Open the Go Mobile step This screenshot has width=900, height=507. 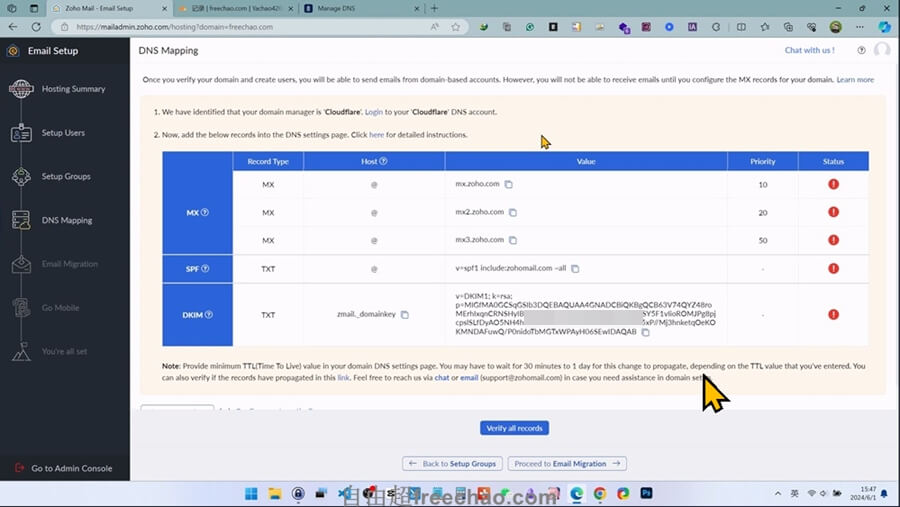[x=60, y=308]
